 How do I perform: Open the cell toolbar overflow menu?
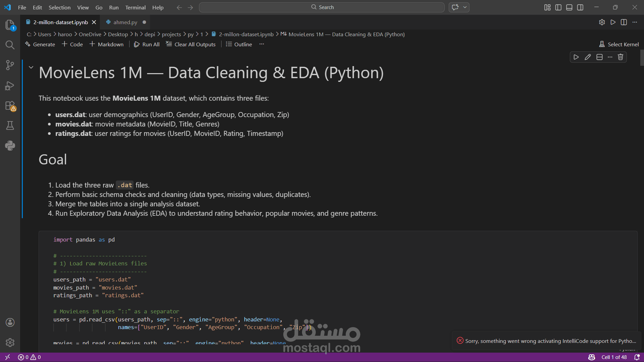click(610, 57)
